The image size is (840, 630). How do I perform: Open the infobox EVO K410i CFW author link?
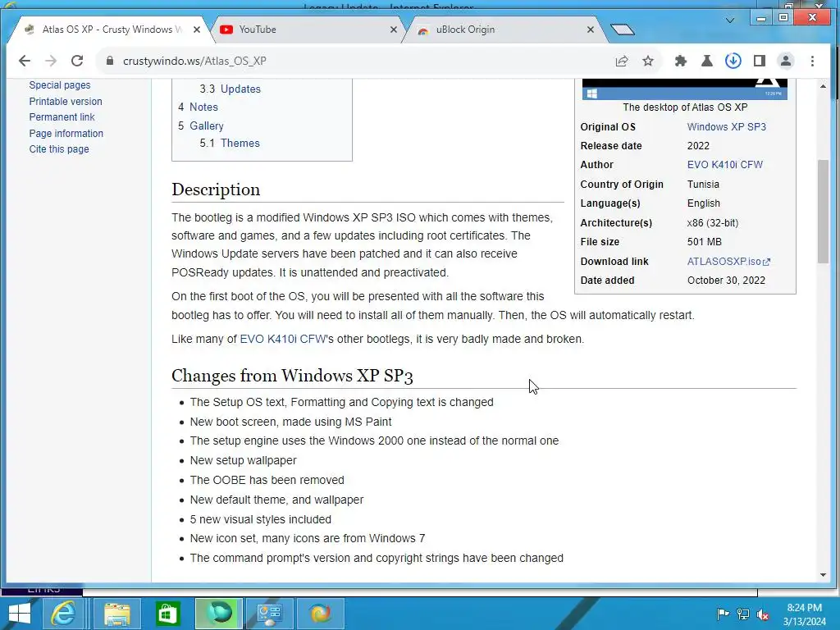tap(725, 164)
